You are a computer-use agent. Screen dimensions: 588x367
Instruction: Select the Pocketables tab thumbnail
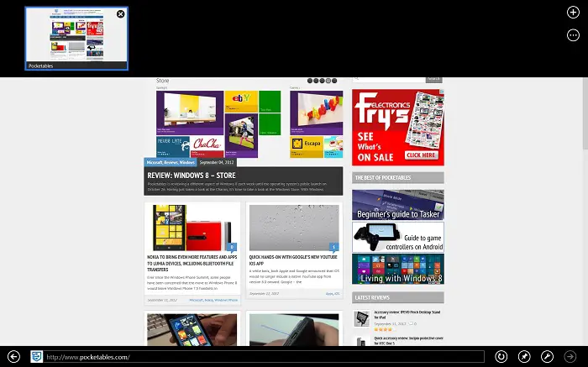point(76,39)
